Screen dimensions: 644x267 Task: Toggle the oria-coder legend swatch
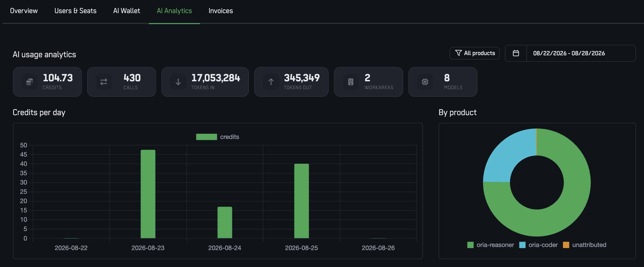pos(522,245)
